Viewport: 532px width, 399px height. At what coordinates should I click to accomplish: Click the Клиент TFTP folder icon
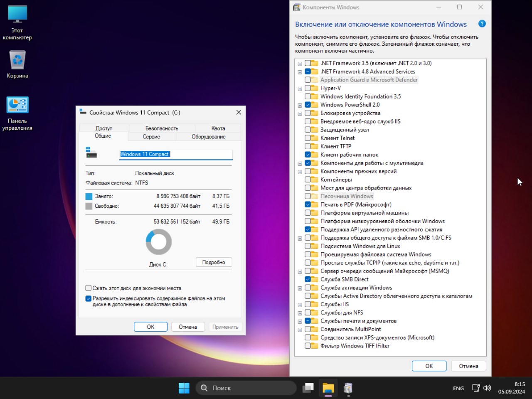pyautogui.click(x=315, y=146)
